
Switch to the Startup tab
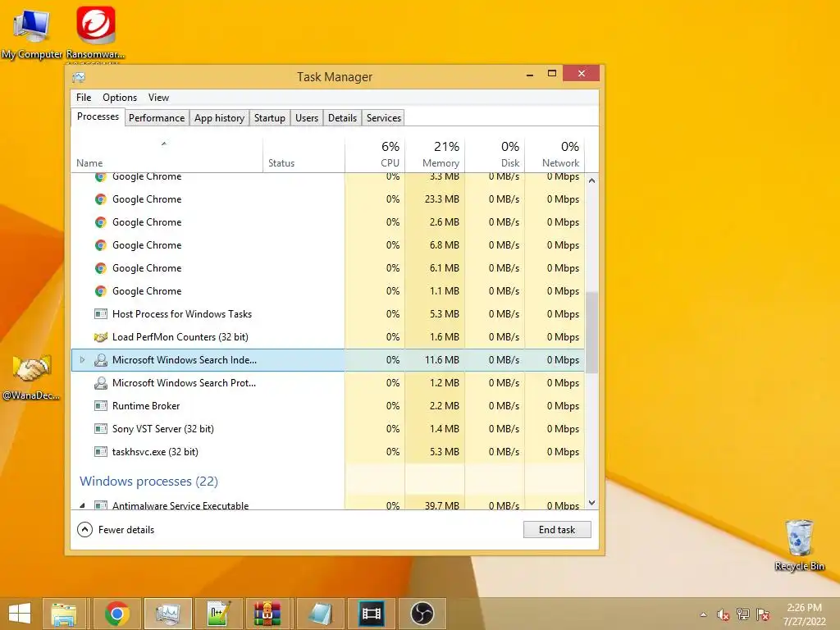tap(269, 118)
